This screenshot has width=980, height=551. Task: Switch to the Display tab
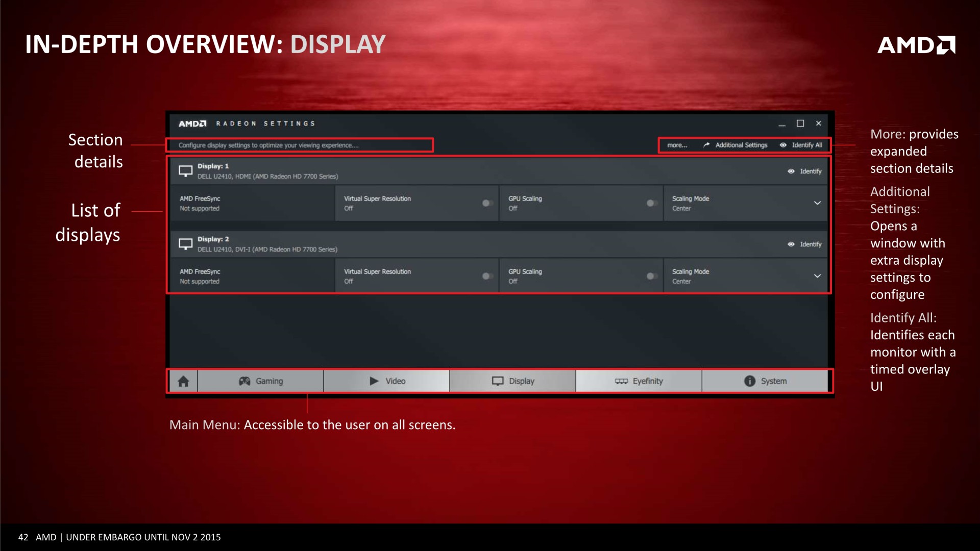512,381
